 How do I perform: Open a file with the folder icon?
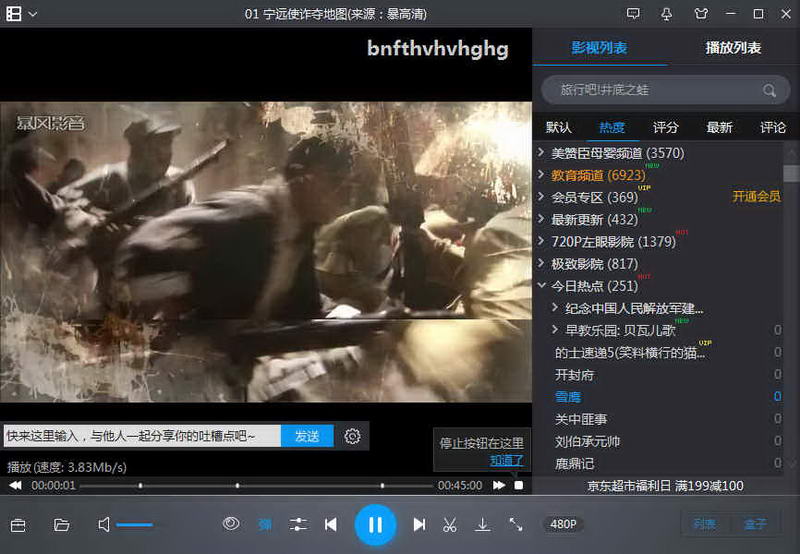[61, 524]
